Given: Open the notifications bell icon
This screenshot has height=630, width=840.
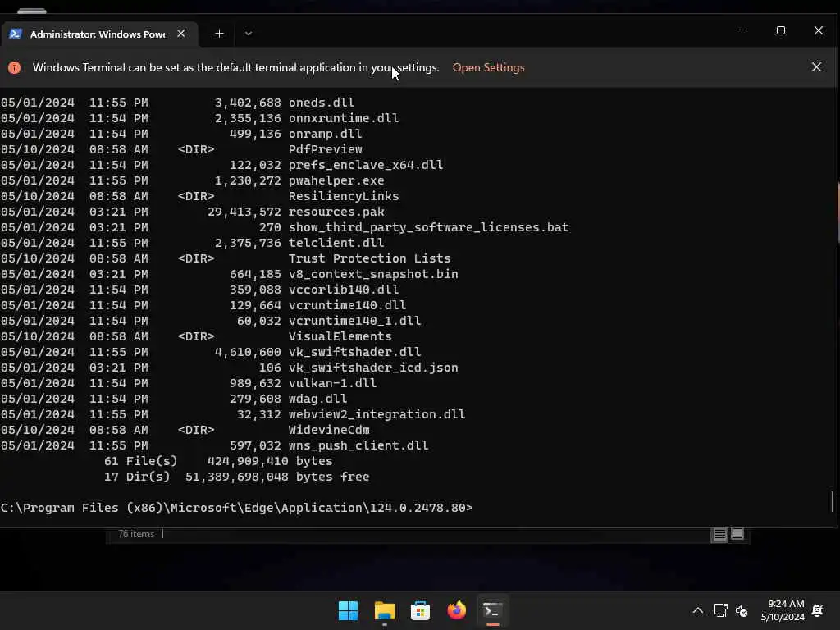Looking at the screenshot, I should (x=818, y=610).
